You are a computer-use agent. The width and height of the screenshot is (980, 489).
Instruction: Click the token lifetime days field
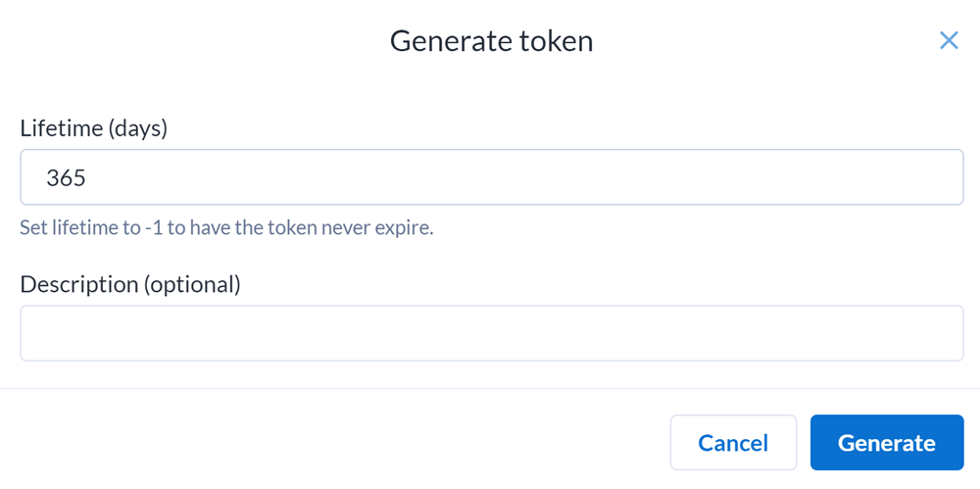pyautogui.click(x=491, y=177)
